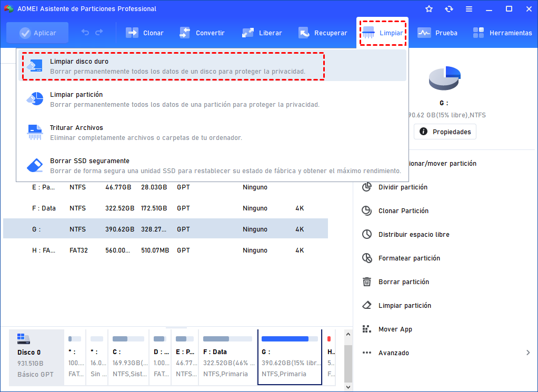
Task: Open the Clonar toolbar item
Action: [145, 33]
